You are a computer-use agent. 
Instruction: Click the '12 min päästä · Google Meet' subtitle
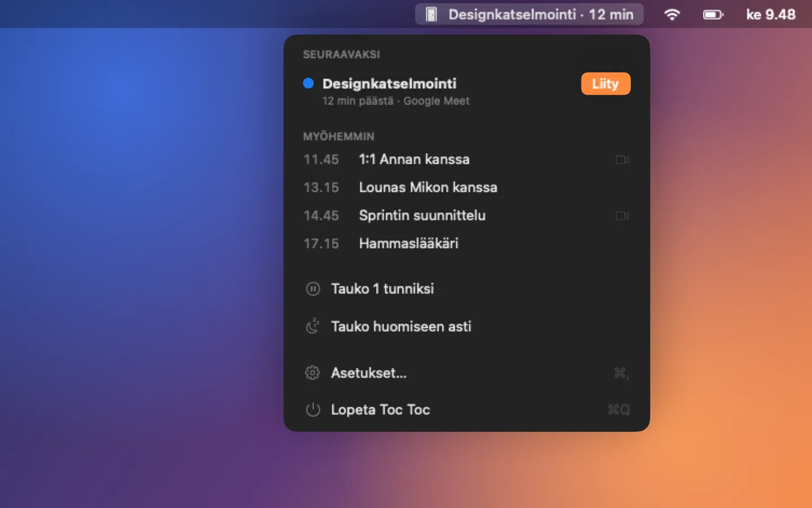[396, 101]
